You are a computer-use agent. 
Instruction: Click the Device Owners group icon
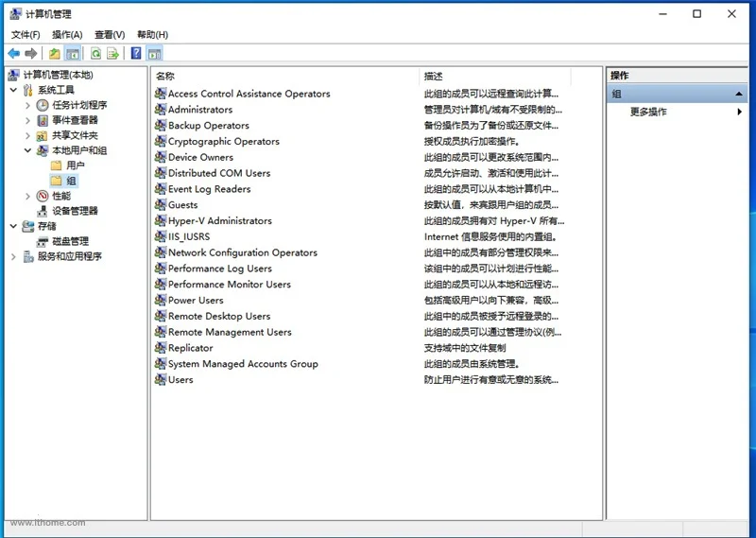coord(161,157)
